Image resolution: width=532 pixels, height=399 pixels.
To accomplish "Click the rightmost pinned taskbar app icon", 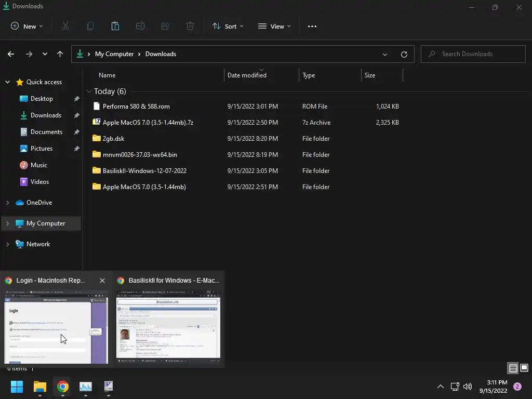I will tap(109, 387).
